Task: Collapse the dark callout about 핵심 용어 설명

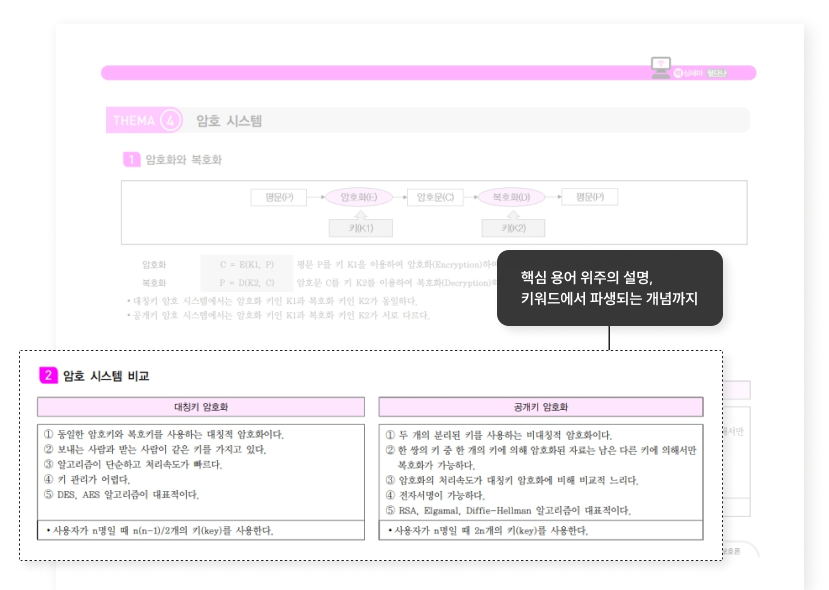Action: click(x=608, y=291)
